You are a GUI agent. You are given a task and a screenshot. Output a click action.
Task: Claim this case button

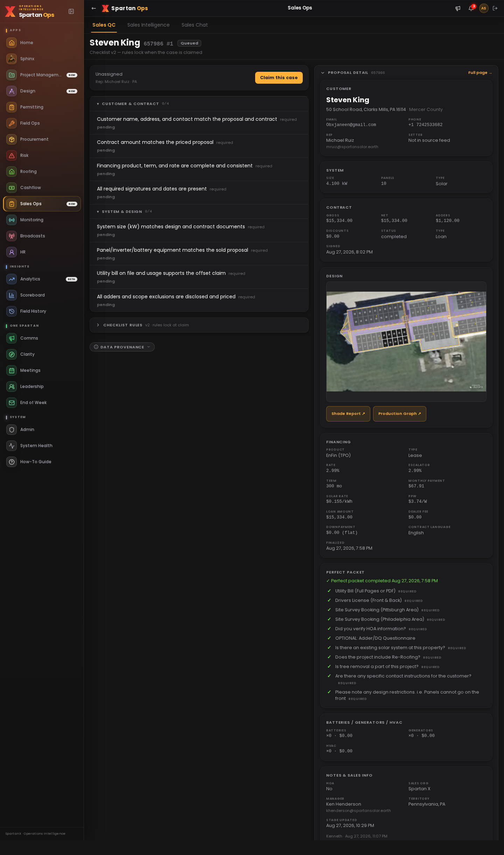coord(279,78)
